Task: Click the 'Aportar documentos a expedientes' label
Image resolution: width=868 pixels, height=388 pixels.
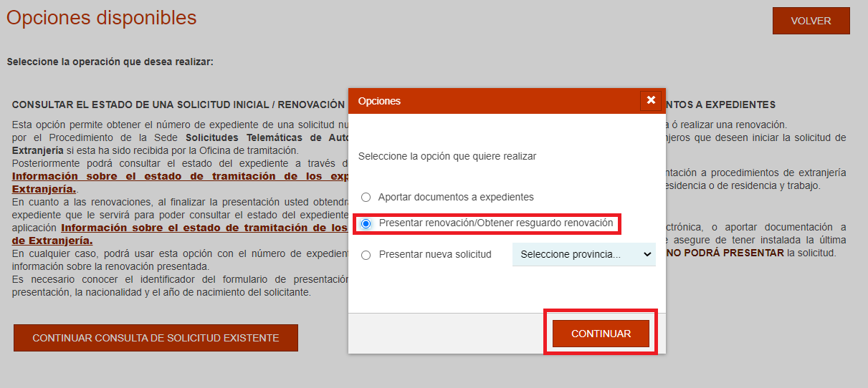Action: (x=456, y=197)
